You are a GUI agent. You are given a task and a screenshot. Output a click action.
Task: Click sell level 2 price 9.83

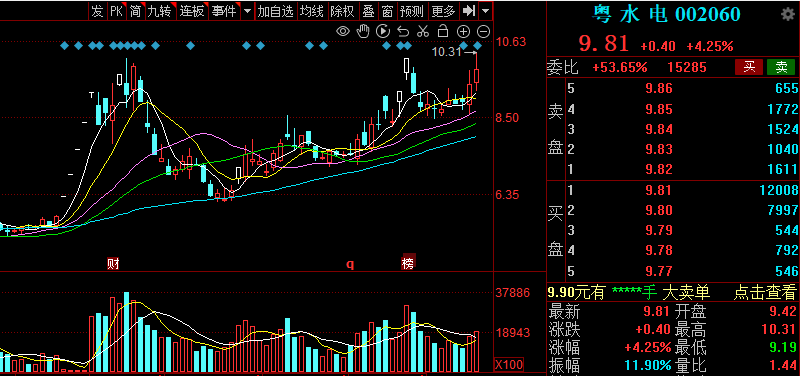(659, 149)
